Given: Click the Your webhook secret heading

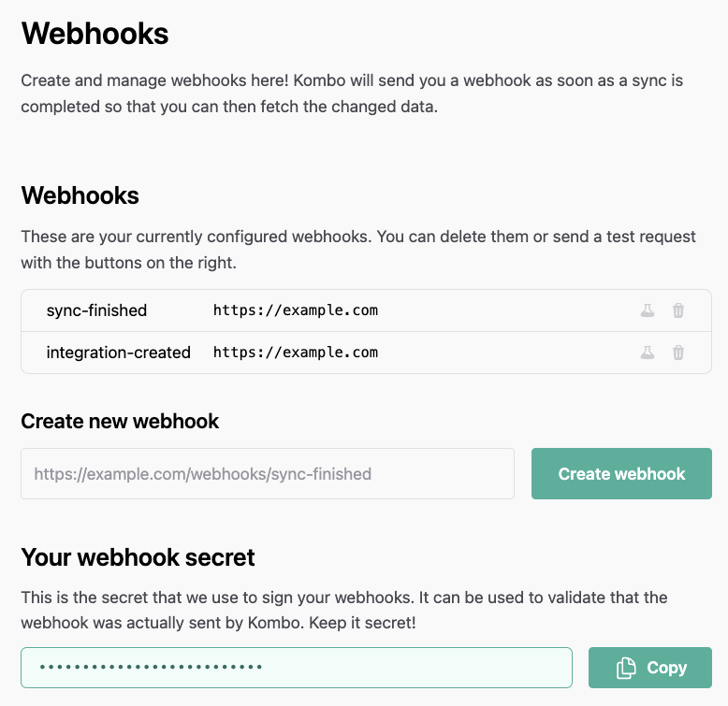Looking at the screenshot, I should 138,557.
